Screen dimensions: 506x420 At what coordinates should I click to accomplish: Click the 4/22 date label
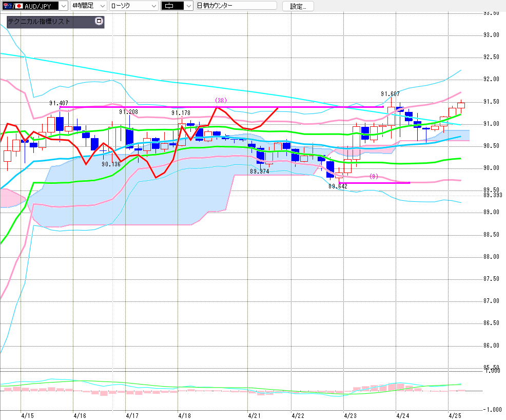tap(298, 415)
